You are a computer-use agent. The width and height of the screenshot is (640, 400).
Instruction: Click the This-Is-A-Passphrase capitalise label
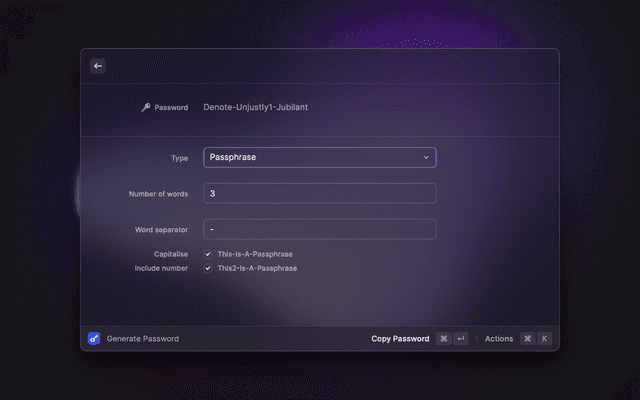coord(255,254)
